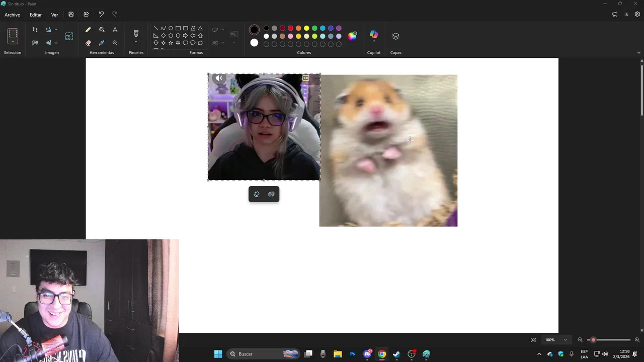644x362 pixels.
Task: Open Paint settings gear
Action: (x=637, y=15)
